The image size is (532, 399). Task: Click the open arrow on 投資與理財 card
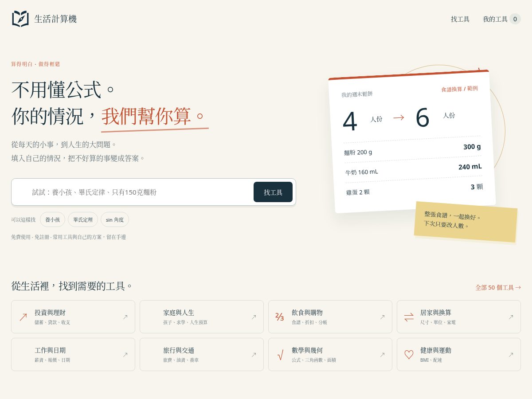click(125, 317)
